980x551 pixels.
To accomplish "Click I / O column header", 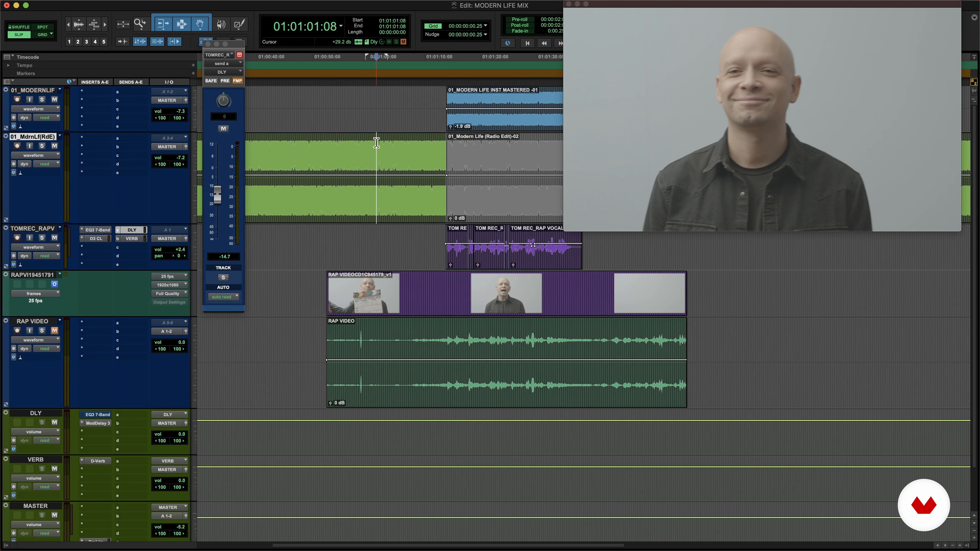I will pos(169,82).
